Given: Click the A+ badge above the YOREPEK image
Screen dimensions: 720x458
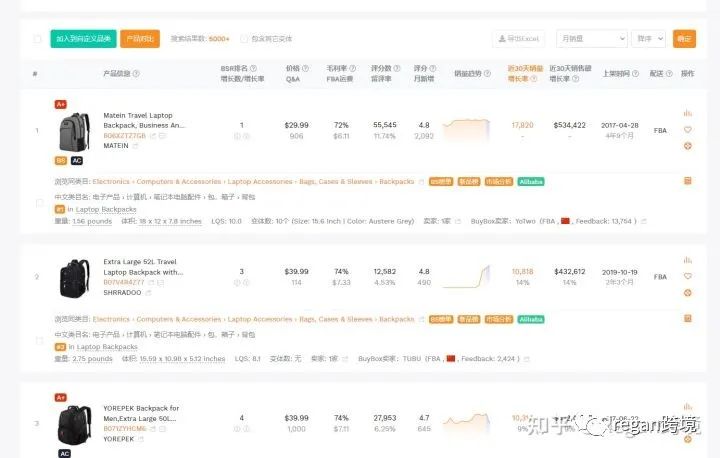Looking at the screenshot, I should pyautogui.click(x=61, y=397).
